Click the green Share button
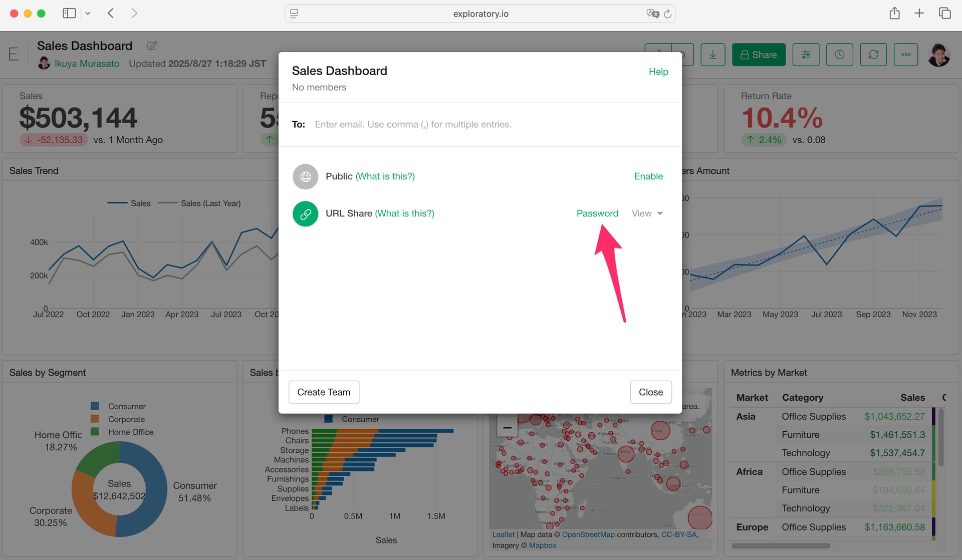This screenshot has width=962, height=560. pyautogui.click(x=758, y=55)
